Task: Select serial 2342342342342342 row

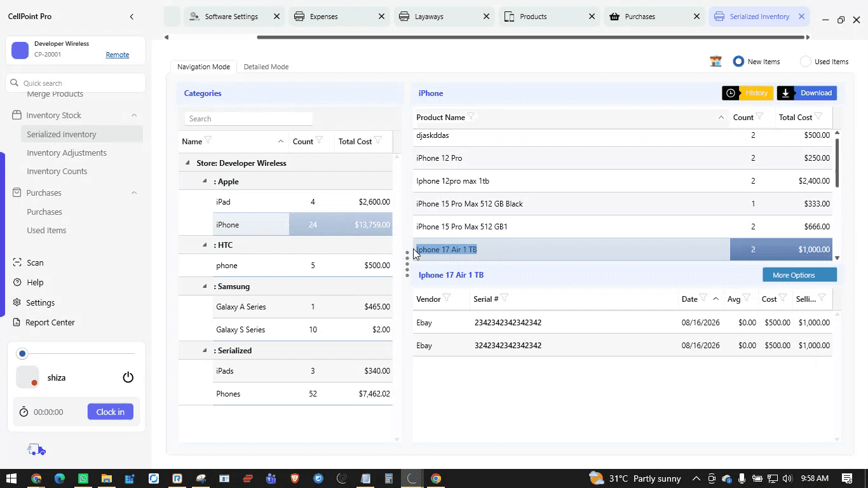Action: 623,323
